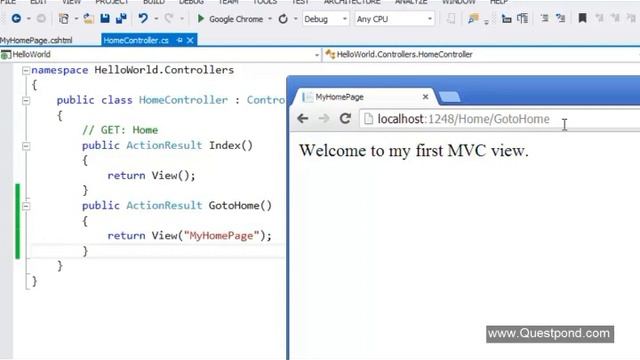Open the dropdown arrow next to Refresh Browser
This screenshot has height=360, width=640.
[x=296, y=19]
